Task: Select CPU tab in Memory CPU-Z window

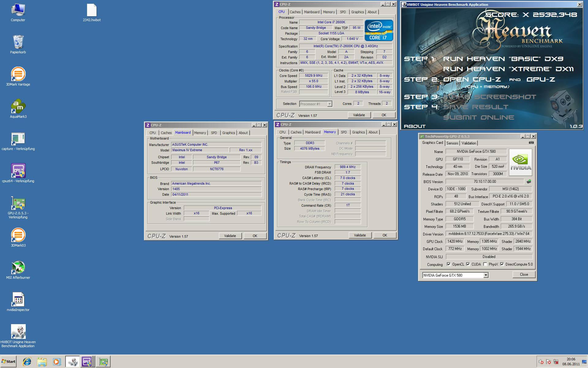Action: click(x=282, y=132)
